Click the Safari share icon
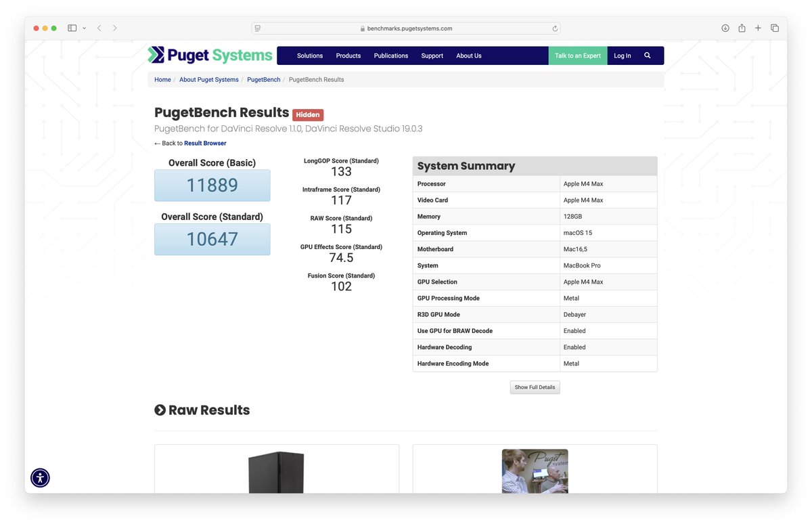 742,28
